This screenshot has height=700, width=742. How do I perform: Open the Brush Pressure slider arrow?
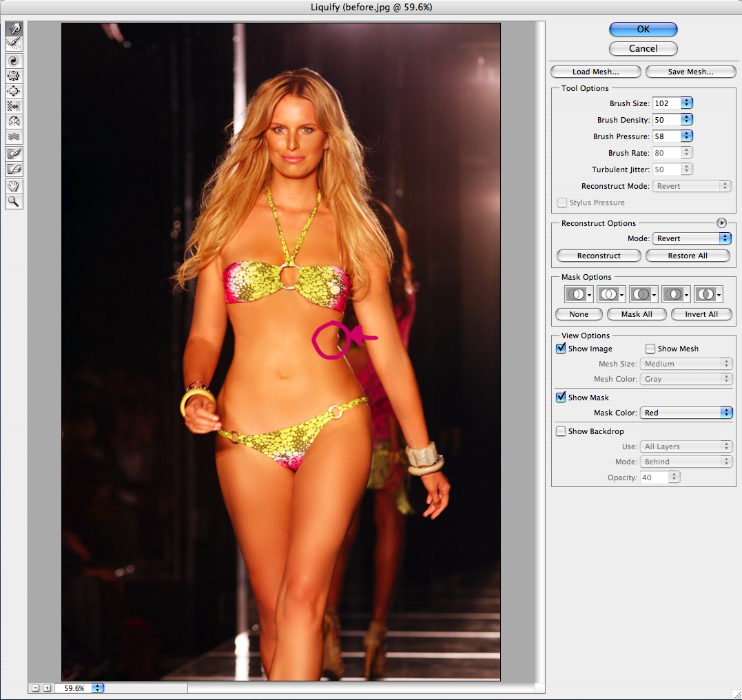click(x=687, y=136)
